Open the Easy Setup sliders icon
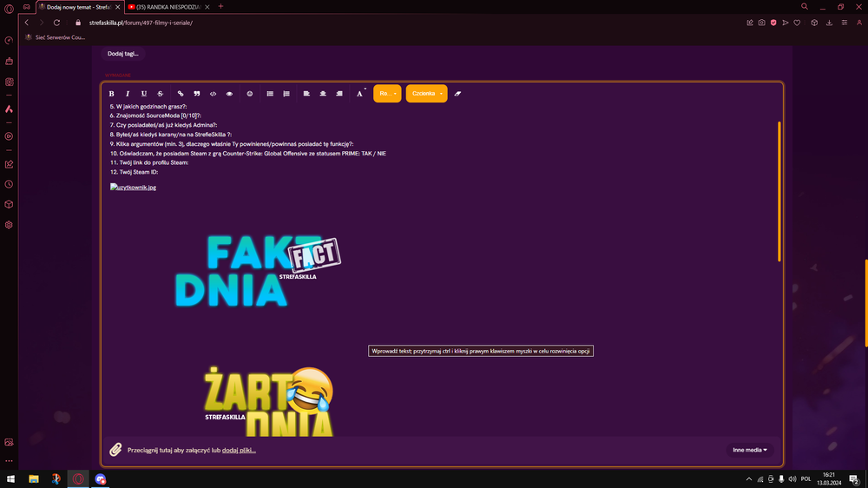The image size is (868, 488). point(845,23)
